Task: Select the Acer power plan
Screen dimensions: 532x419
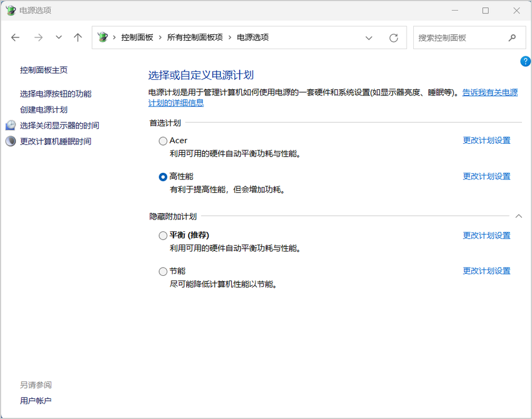Action: click(x=163, y=141)
